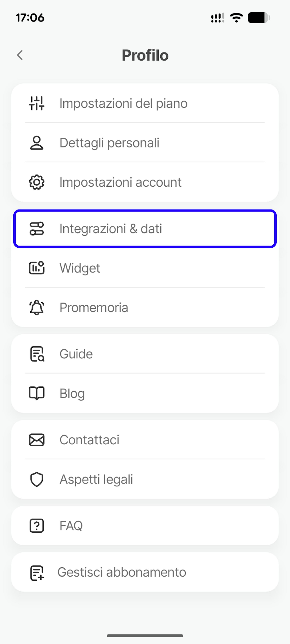Tap the back chevron arrow
The image size is (290, 644).
20,55
